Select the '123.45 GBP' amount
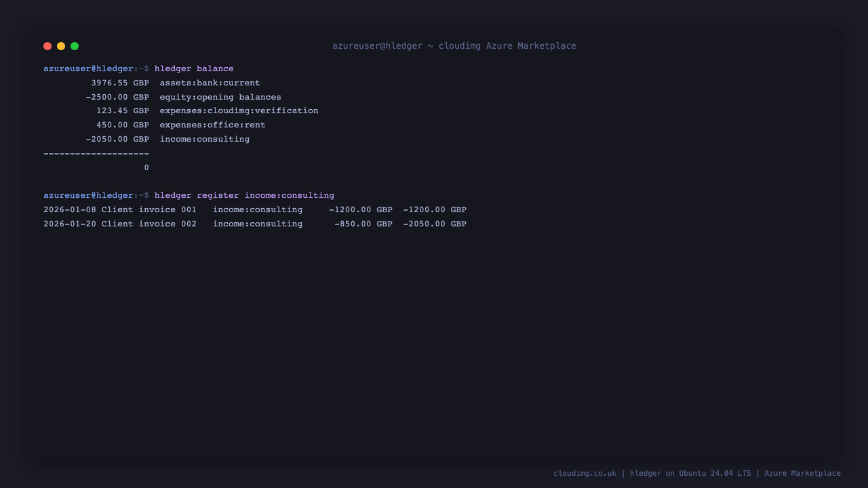868x488 pixels. coord(123,110)
